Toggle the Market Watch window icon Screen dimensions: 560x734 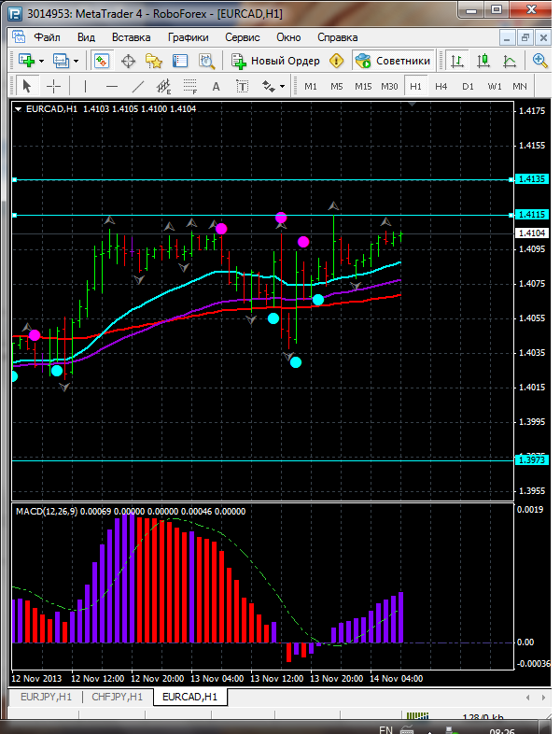click(x=102, y=61)
